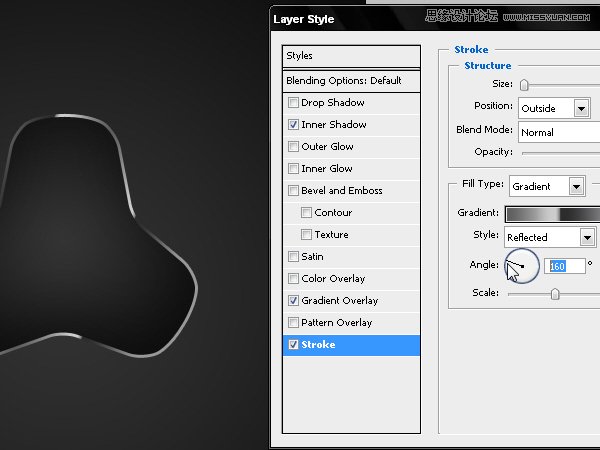This screenshot has height=450, width=600.
Task: Check the Color Overlay box
Action: click(x=293, y=279)
